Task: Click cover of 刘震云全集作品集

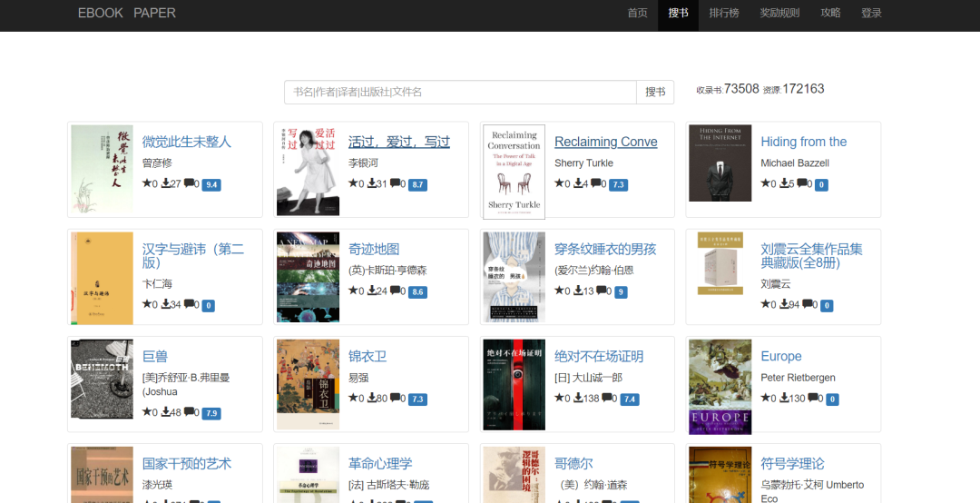Action: click(720, 263)
